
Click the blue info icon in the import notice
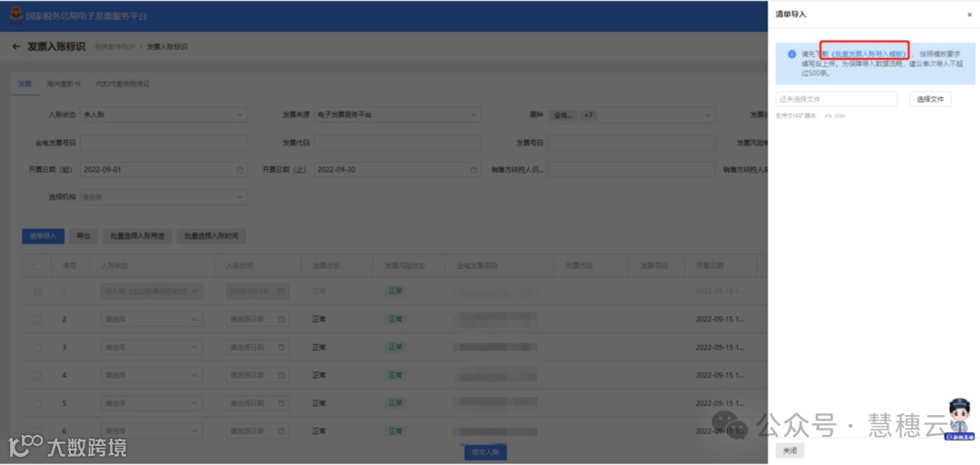click(792, 54)
